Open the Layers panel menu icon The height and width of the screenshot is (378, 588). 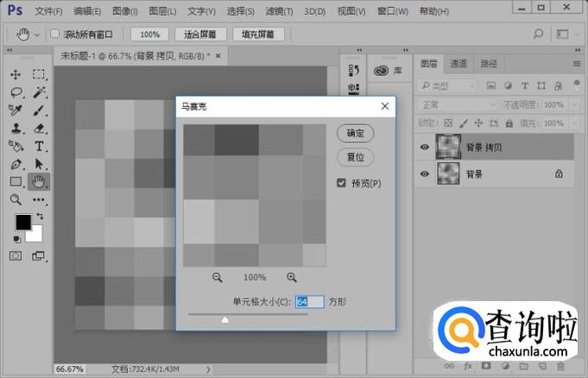click(x=577, y=64)
